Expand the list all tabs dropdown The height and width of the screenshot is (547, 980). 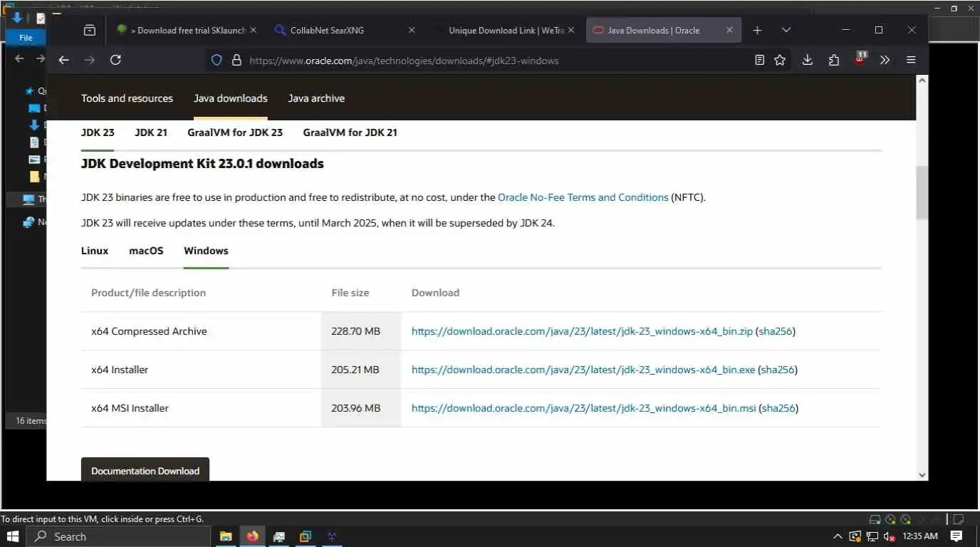[786, 31]
